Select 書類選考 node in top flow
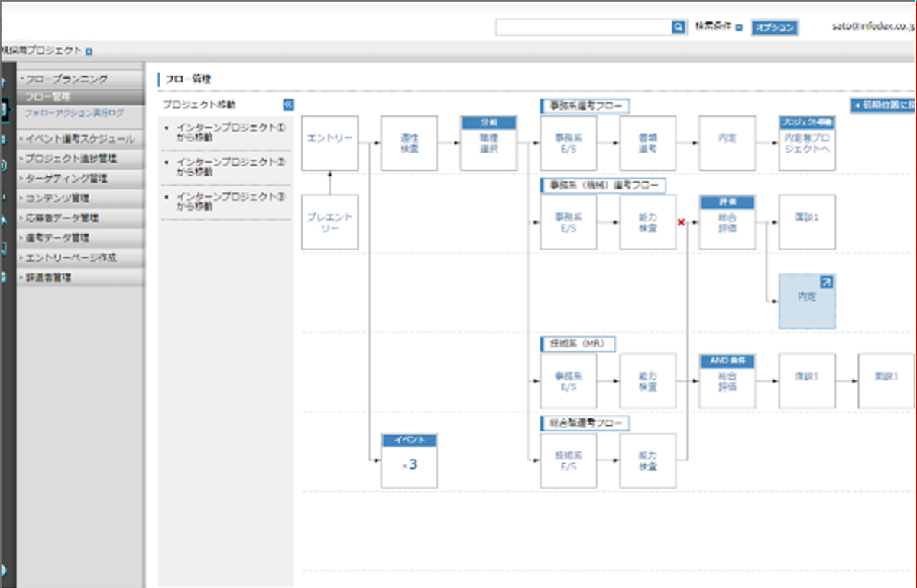 (x=648, y=143)
